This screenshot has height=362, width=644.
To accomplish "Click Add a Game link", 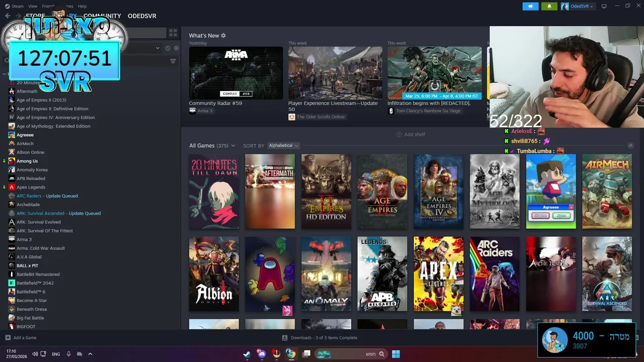I will (x=25, y=338).
